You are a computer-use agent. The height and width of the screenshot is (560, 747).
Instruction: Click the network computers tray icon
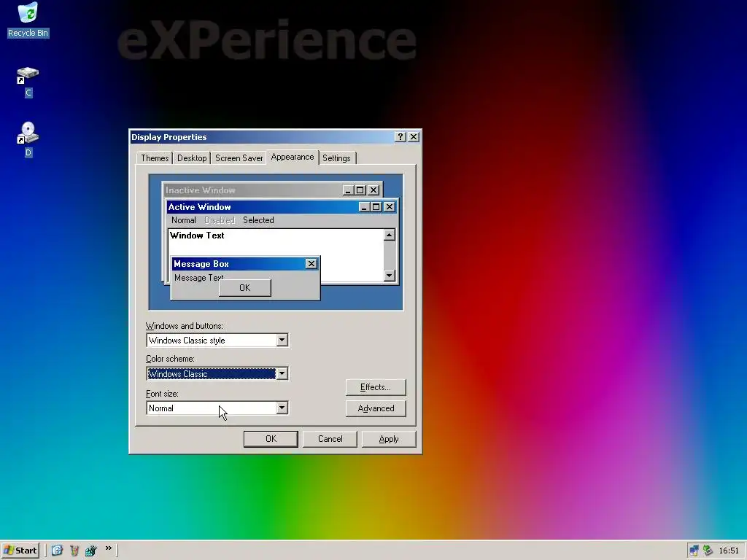click(694, 551)
